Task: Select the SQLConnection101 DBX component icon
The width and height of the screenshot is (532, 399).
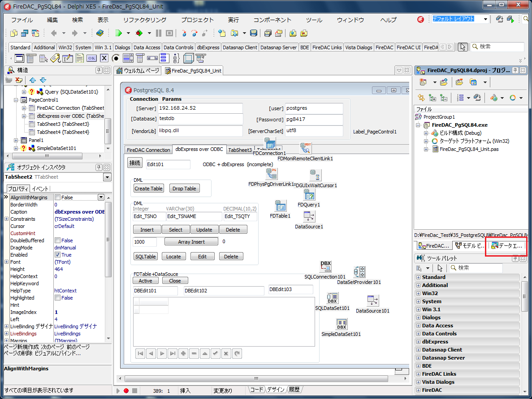Action: coord(325,267)
